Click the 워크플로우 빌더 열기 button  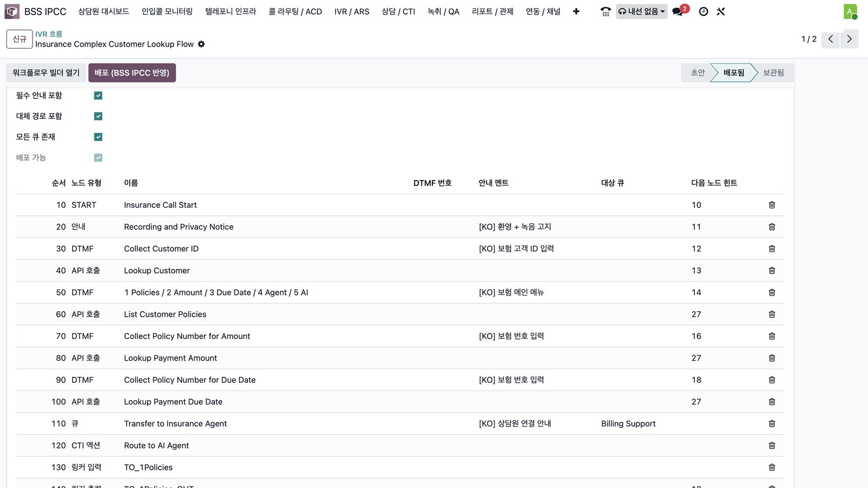[x=46, y=73]
